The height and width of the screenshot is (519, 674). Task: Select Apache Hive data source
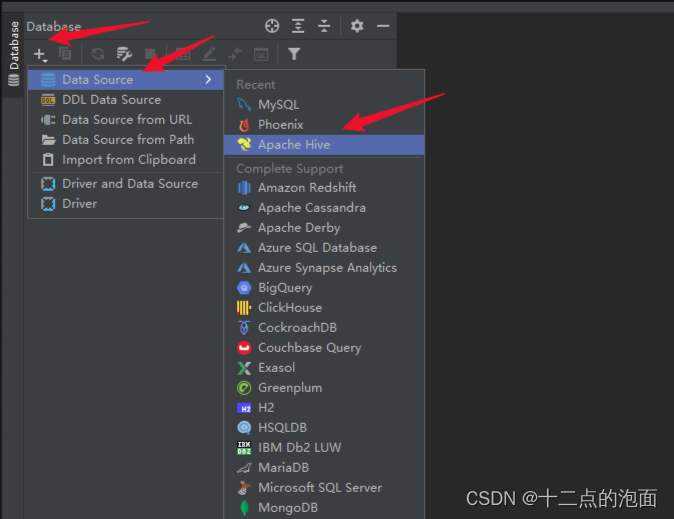(324, 145)
